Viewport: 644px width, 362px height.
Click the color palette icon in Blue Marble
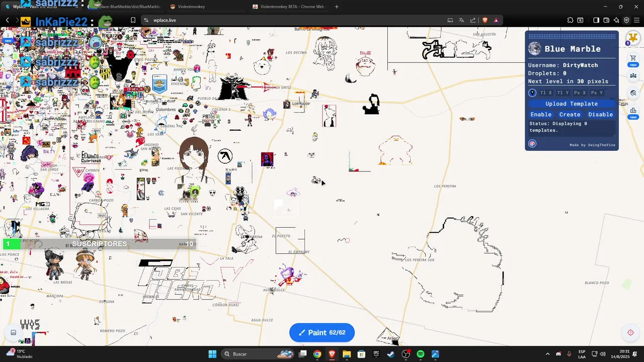coord(532,144)
